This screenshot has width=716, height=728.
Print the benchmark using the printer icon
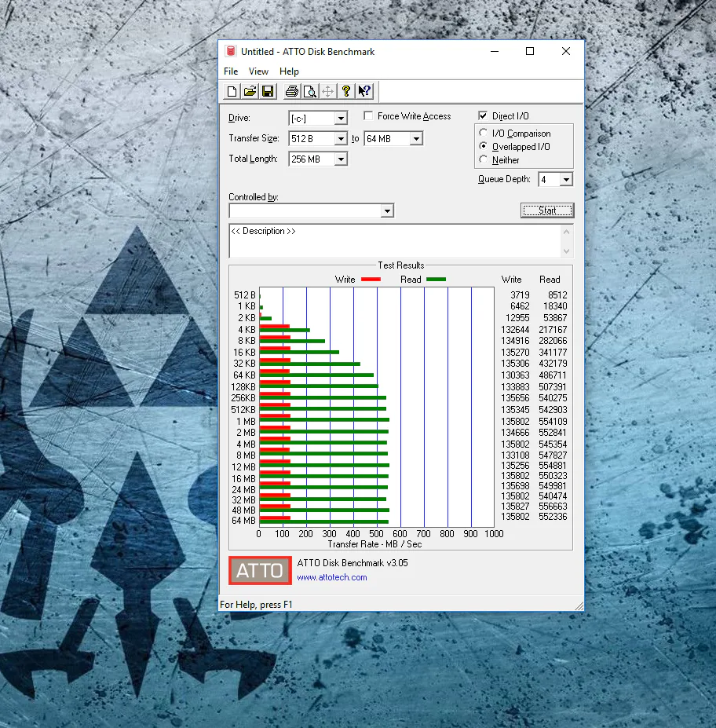pos(292,91)
